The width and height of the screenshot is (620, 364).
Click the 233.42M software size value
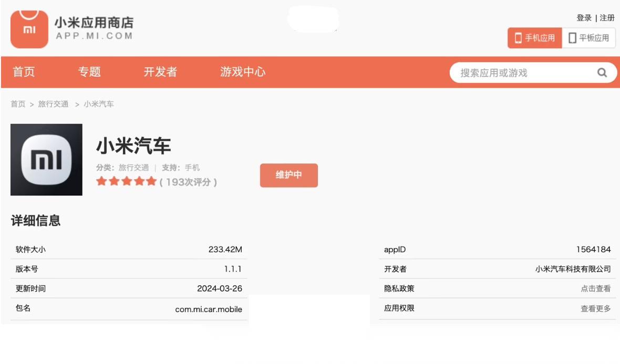click(x=225, y=249)
